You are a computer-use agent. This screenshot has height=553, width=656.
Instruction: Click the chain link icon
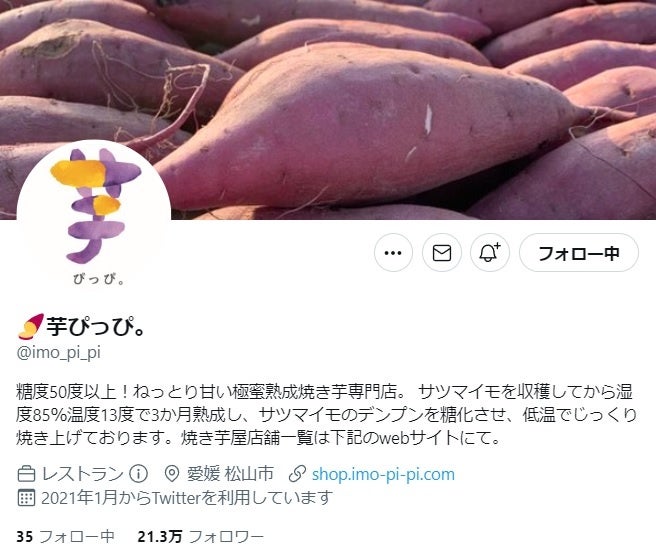(297, 474)
